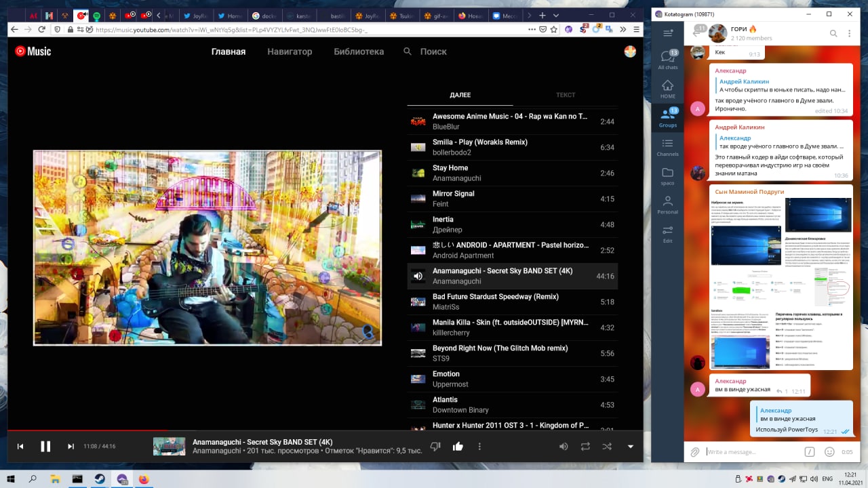The width and height of the screenshot is (868, 488).
Task: Select the Groups folder in Kotatogram
Action: pos(668,117)
